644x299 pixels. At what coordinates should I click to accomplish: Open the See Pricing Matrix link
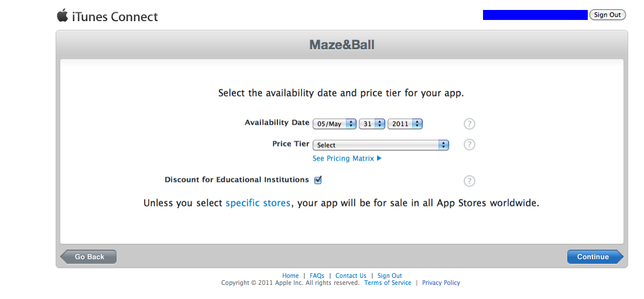click(x=343, y=158)
